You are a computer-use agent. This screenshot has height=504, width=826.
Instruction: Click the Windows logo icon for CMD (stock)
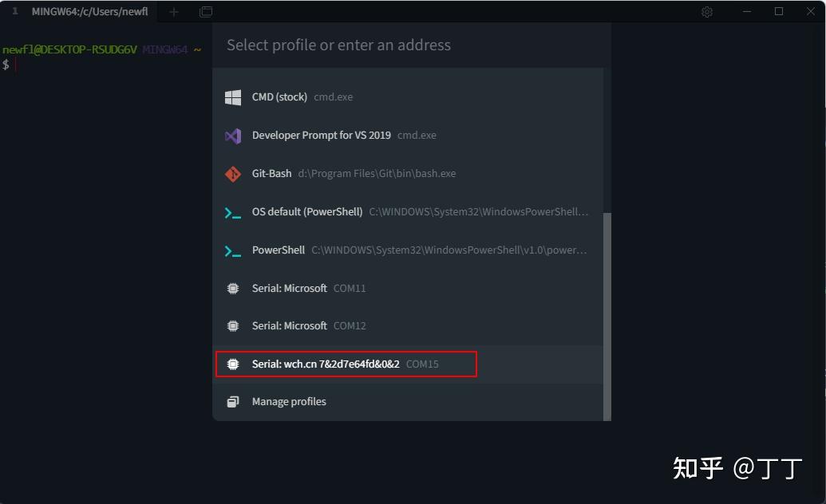click(x=233, y=97)
